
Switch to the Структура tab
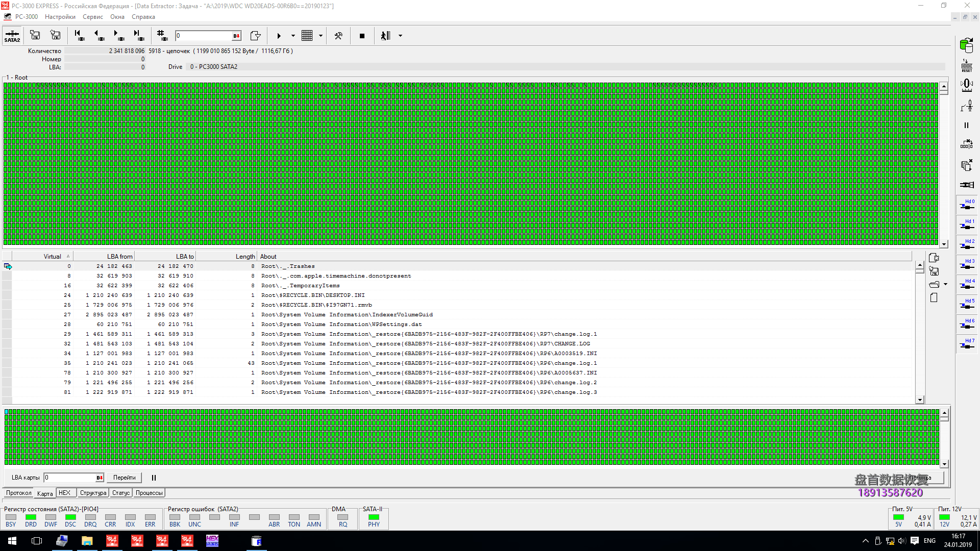pyautogui.click(x=93, y=493)
